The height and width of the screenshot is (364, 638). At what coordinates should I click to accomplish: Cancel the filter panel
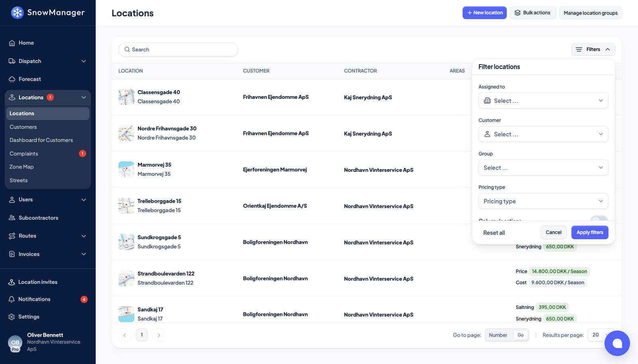pyautogui.click(x=553, y=232)
